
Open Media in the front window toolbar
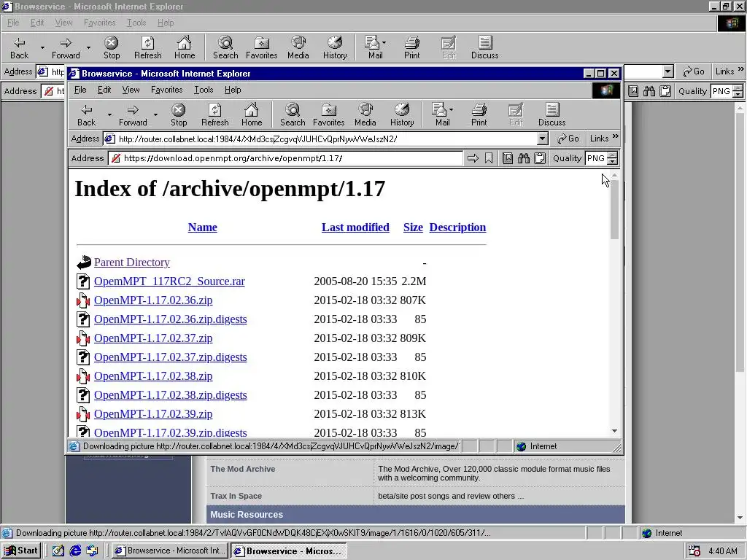point(365,115)
